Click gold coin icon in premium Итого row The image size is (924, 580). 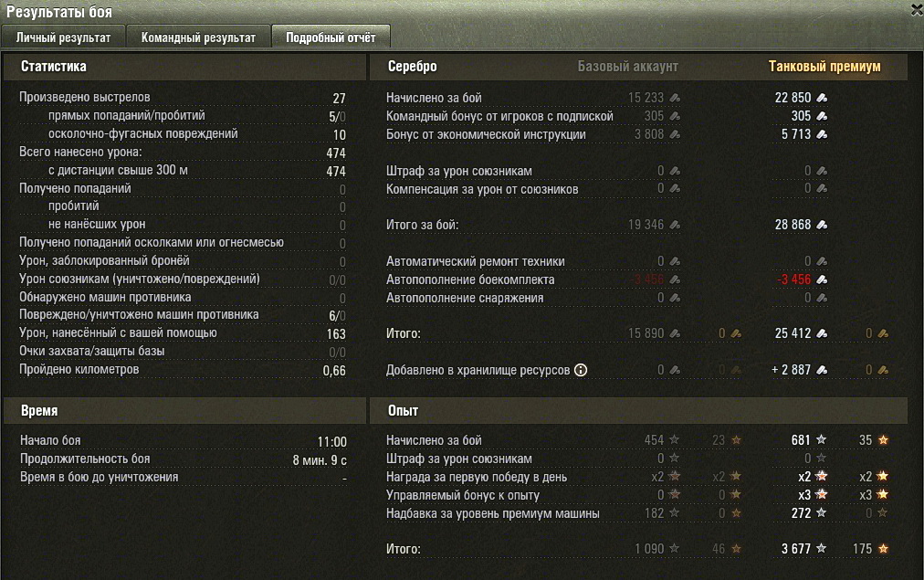[x=882, y=333]
